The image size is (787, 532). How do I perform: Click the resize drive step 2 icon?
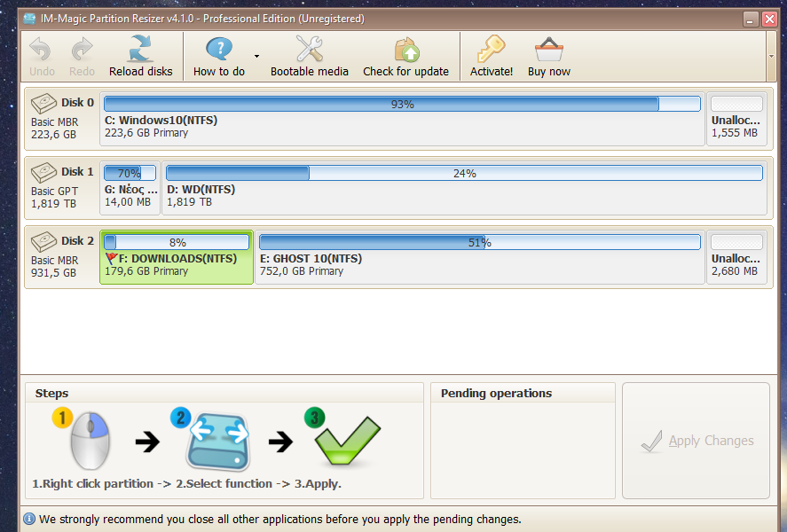218,442
